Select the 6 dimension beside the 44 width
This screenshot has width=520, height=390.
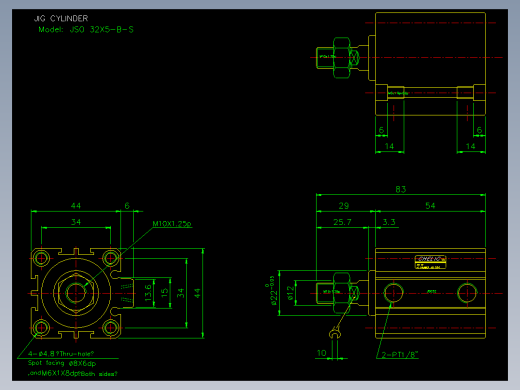(x=127, y=206)
